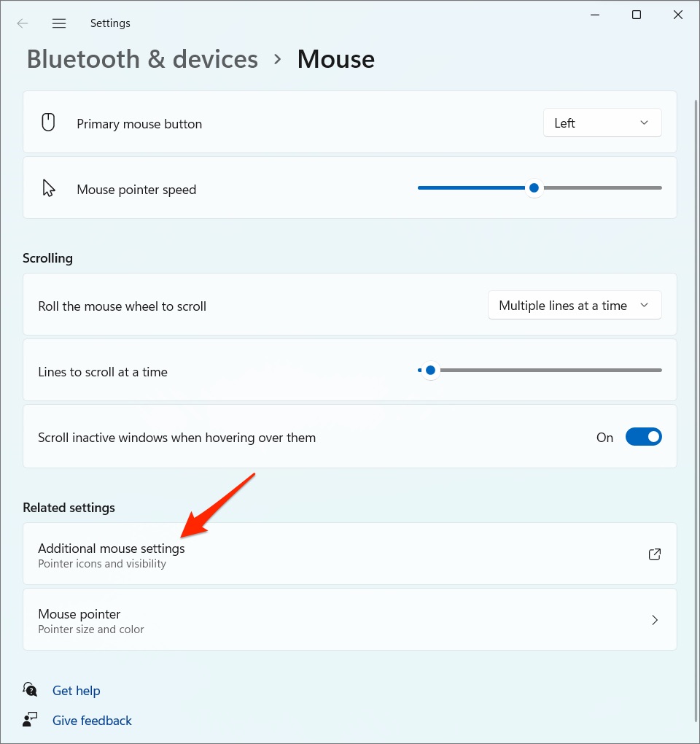
Task: Click the chevron arrow on Mouse pointer row
Action: [655, 620]
